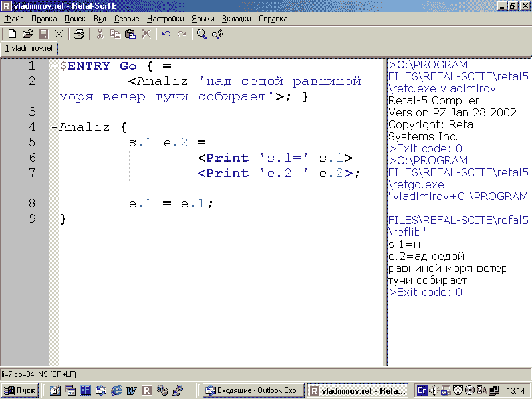Image resolution: width=532 pixels, height=399 pixels.
Task: Open the Вкладки menu
Action: [237, 19]
